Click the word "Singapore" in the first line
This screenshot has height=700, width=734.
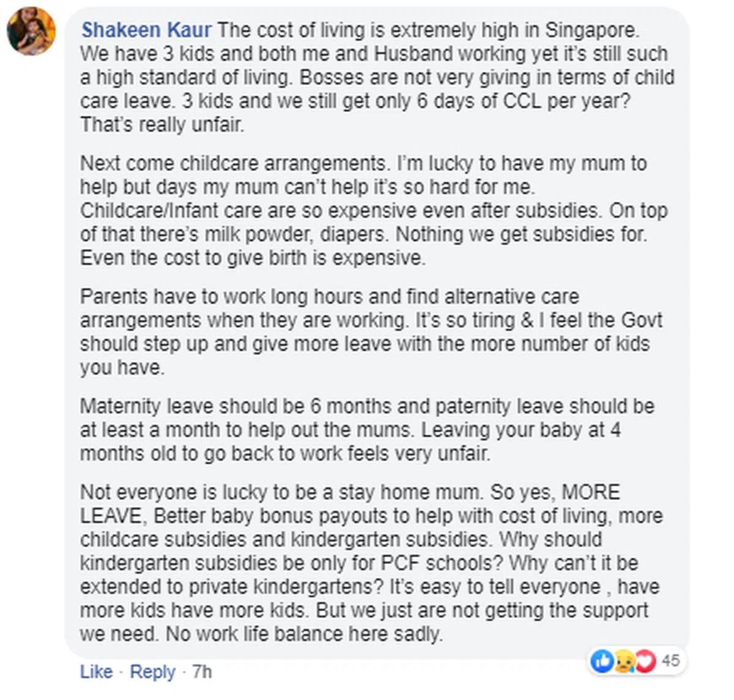click(591, 30)
